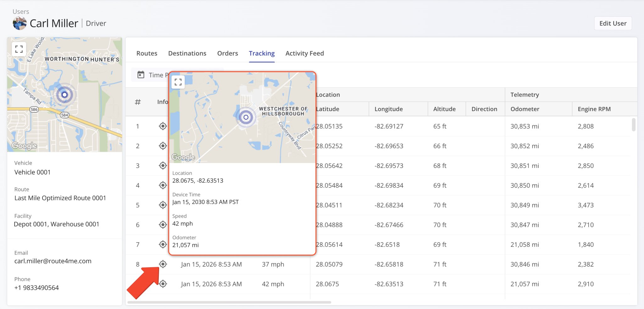Expand the sidebar map to fullscreen
The image size is (644, 309).
(x=19, y=49)
